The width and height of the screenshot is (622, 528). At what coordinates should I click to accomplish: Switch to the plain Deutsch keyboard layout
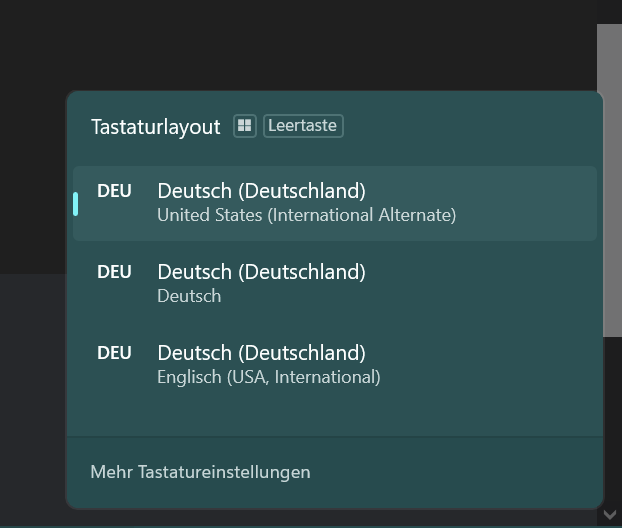(335, 284)
